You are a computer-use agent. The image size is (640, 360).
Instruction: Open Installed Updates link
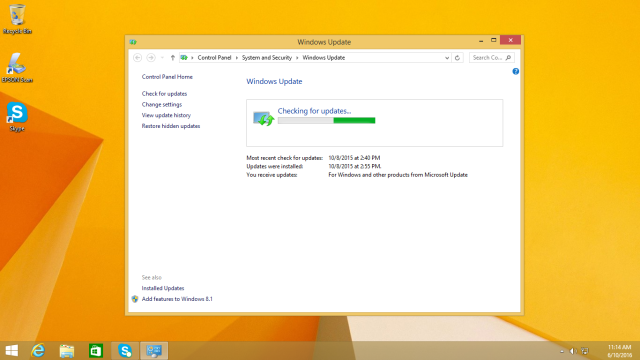tap(163, 288)
